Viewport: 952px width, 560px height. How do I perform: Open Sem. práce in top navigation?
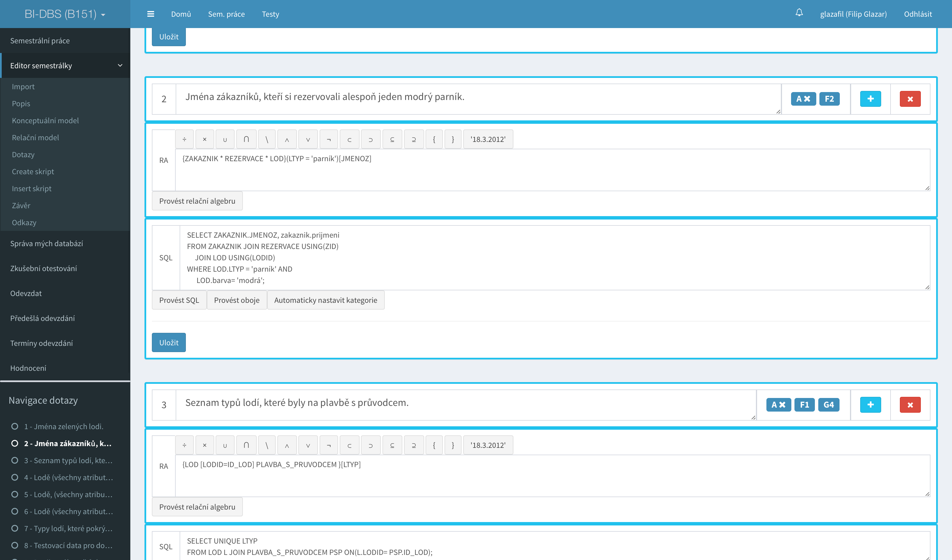click(x=226, y=14)
